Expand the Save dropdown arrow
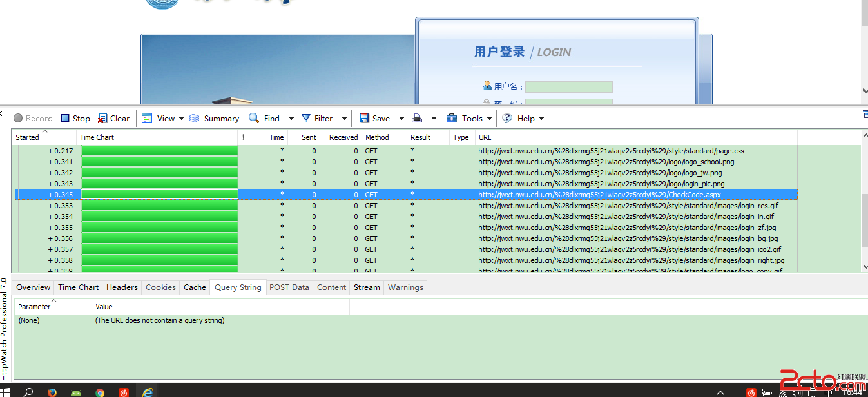Image resolution: width=868 pixels, height=397 pixels. (x=401, y=119)
